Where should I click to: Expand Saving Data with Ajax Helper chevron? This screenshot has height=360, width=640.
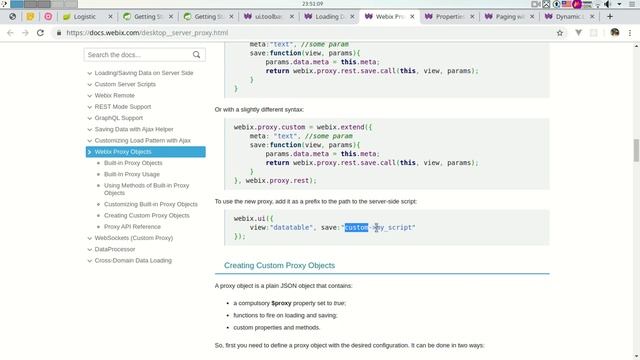(89, 129)
